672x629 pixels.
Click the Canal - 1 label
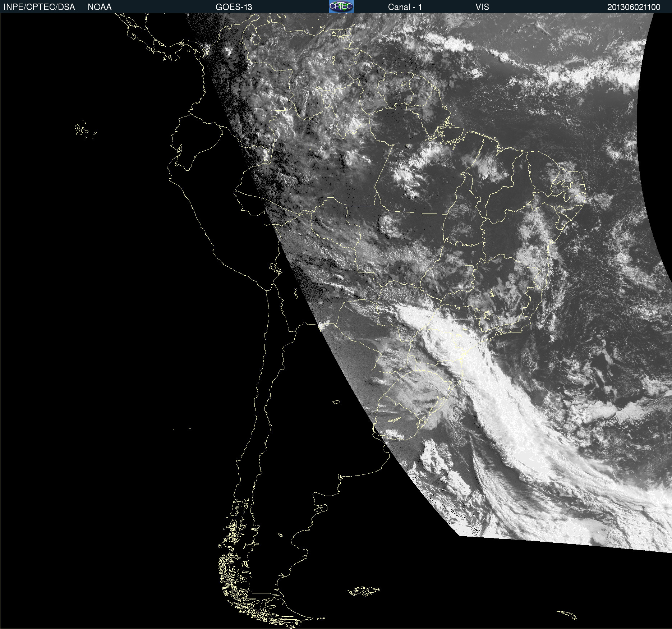405,7
